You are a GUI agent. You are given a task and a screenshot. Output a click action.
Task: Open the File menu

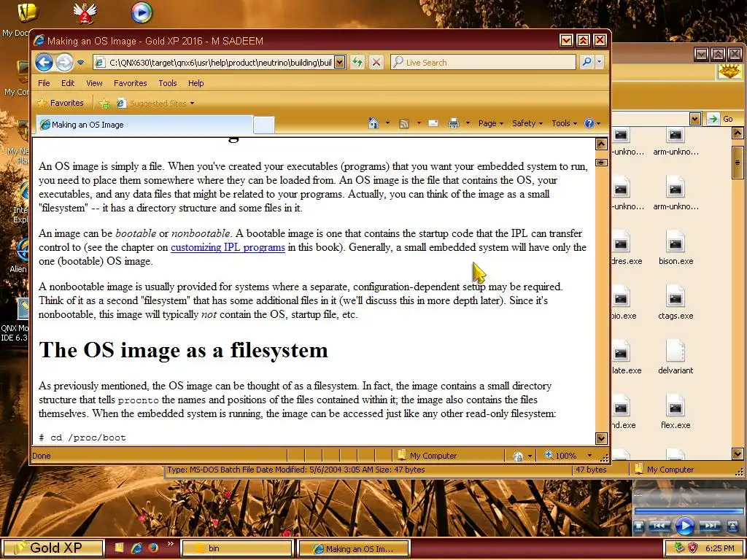(44, 83)
